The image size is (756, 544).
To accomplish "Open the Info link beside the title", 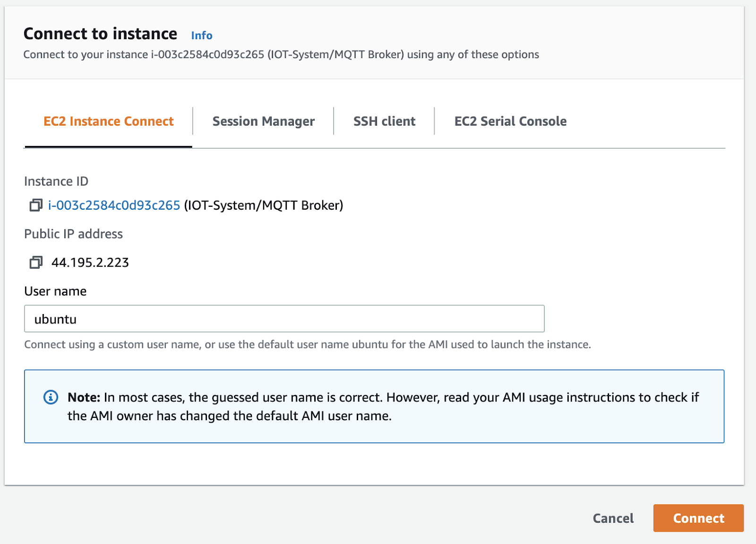I will (x=201, y=35).
